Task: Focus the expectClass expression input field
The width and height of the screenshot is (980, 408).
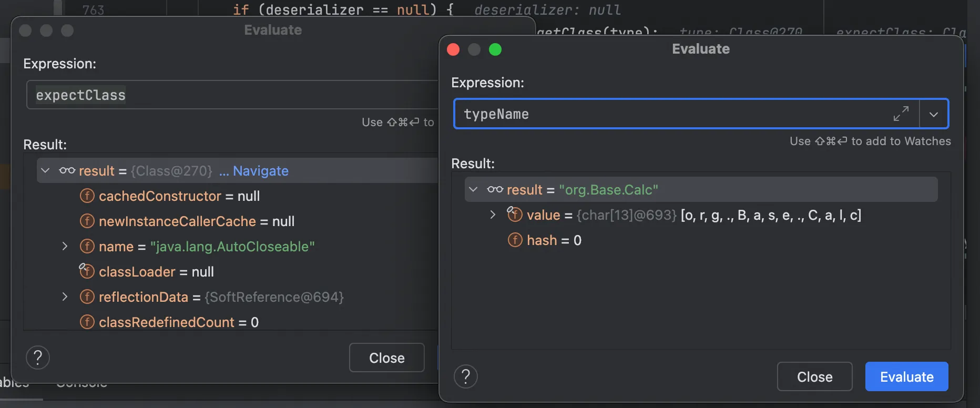Action: pyautogui.click(x=231, y=95)
